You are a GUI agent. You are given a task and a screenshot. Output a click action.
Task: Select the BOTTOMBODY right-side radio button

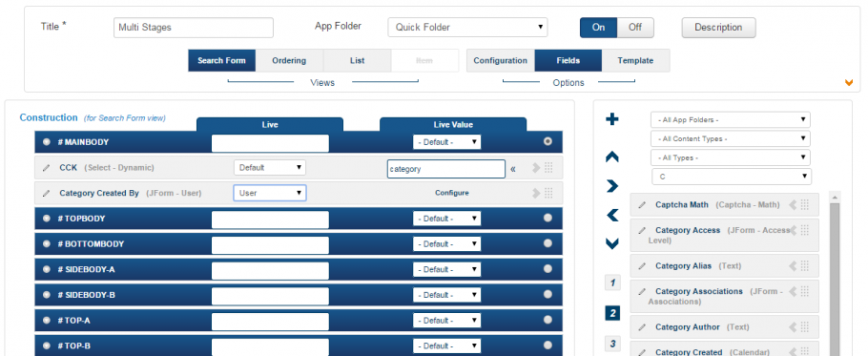(x=548, y=243)
